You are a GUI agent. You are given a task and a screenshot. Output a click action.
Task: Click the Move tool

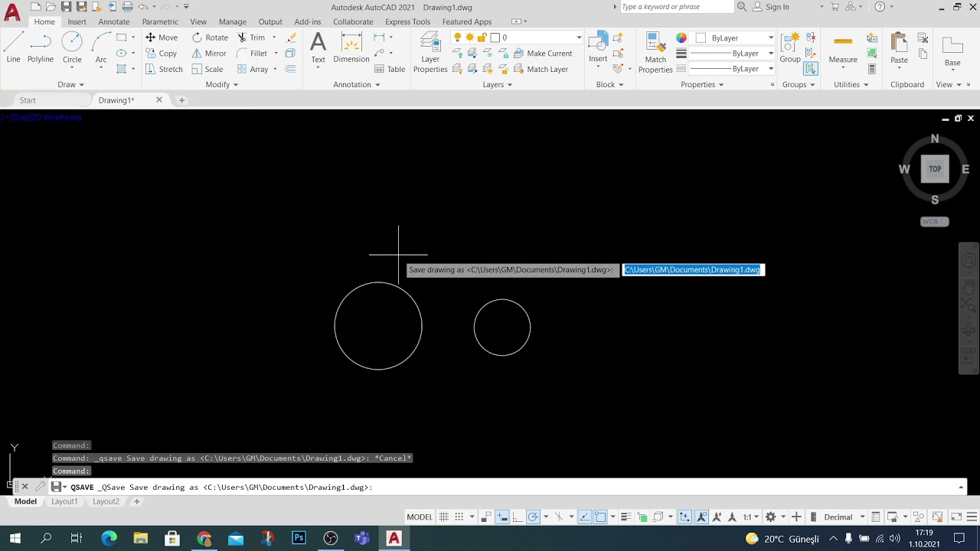(162, 37)
